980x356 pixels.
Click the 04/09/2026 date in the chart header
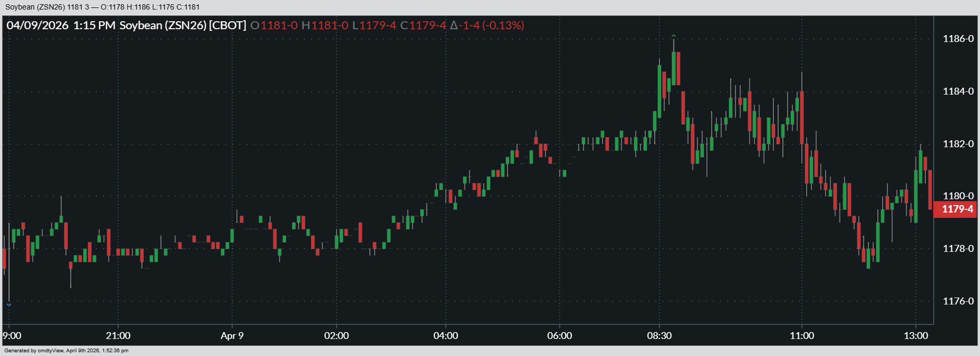pyautogui.click(x=38, y=26)
